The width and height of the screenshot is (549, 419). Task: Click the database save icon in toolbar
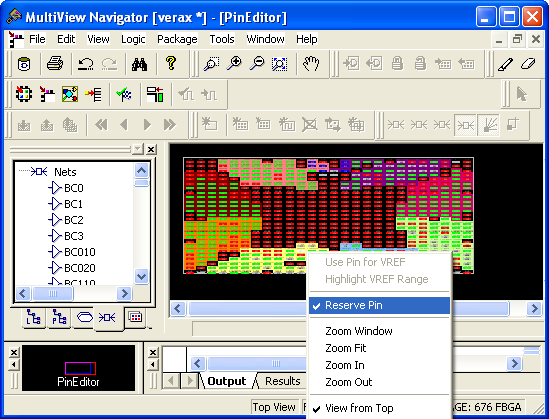point(24,64)
